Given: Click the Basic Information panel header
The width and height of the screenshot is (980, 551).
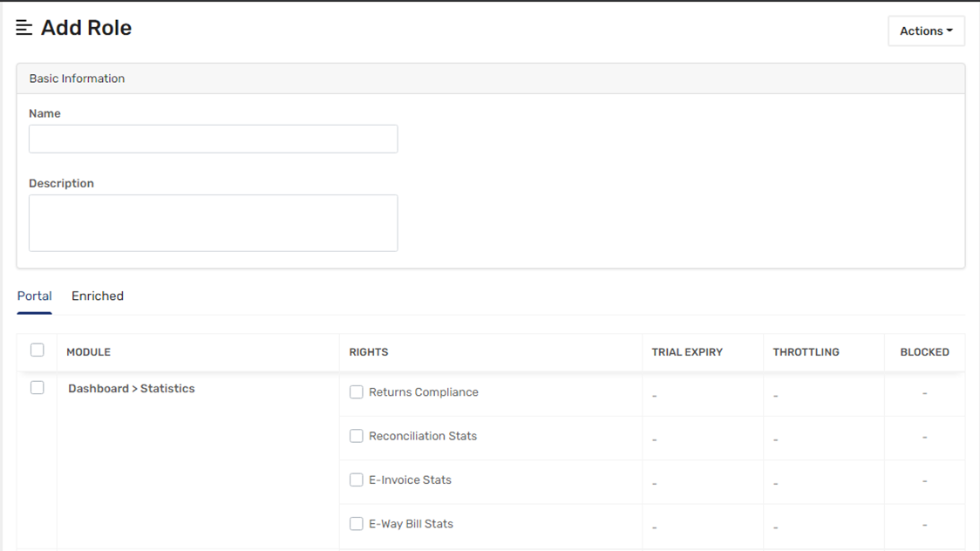Looking at the screenshot, I should coord(77,78).
